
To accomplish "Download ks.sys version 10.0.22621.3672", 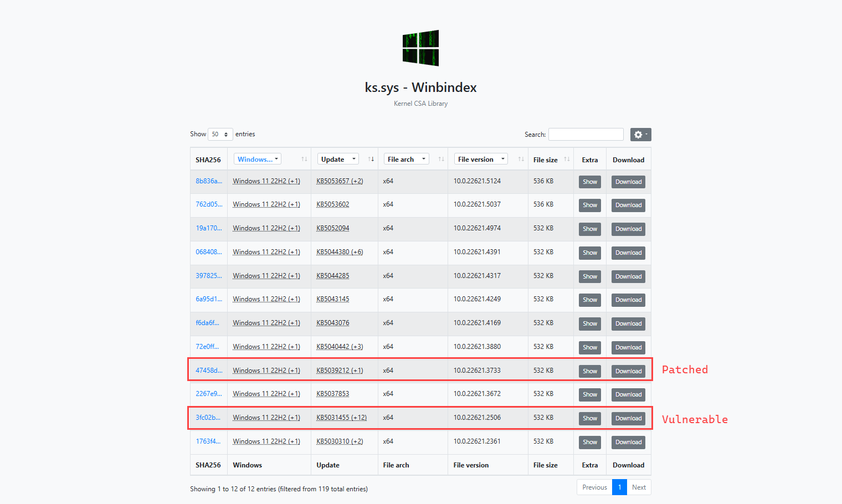I will click(x=629, y=394).
